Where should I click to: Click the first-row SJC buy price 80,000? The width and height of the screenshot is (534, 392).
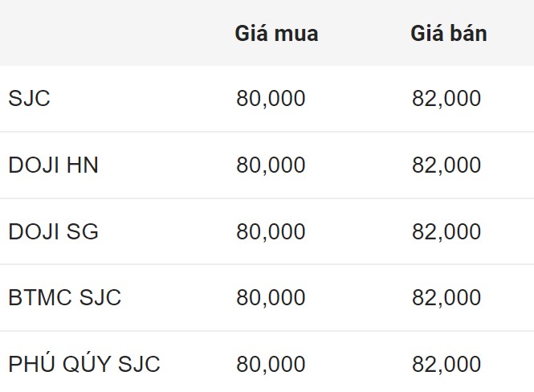coord(271,99)
